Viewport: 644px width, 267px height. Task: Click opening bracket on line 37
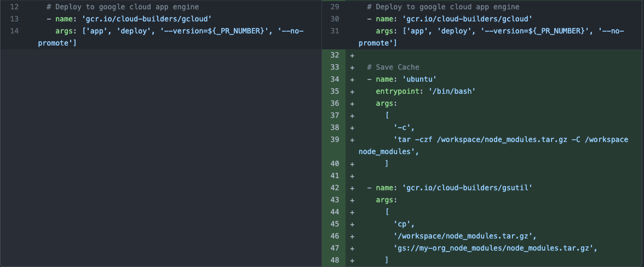pos(387,115)
